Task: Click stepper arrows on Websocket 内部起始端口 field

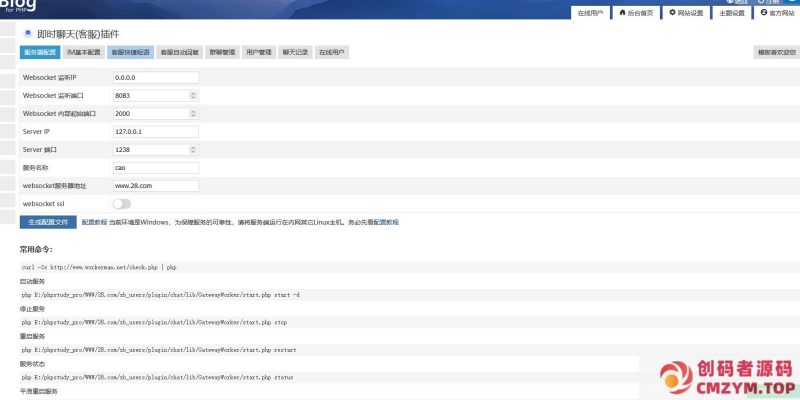Action: coord(193,113)
